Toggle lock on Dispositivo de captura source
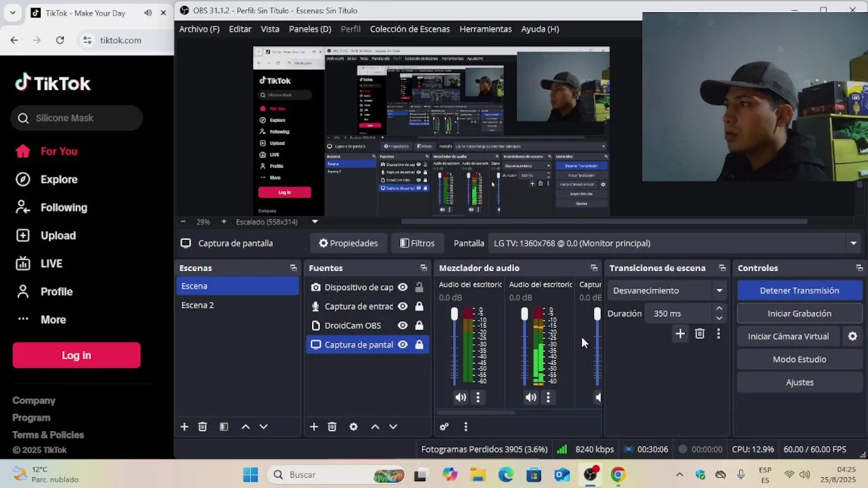The height and width of the screenshot is (488, 868). (x=419, y=287)
